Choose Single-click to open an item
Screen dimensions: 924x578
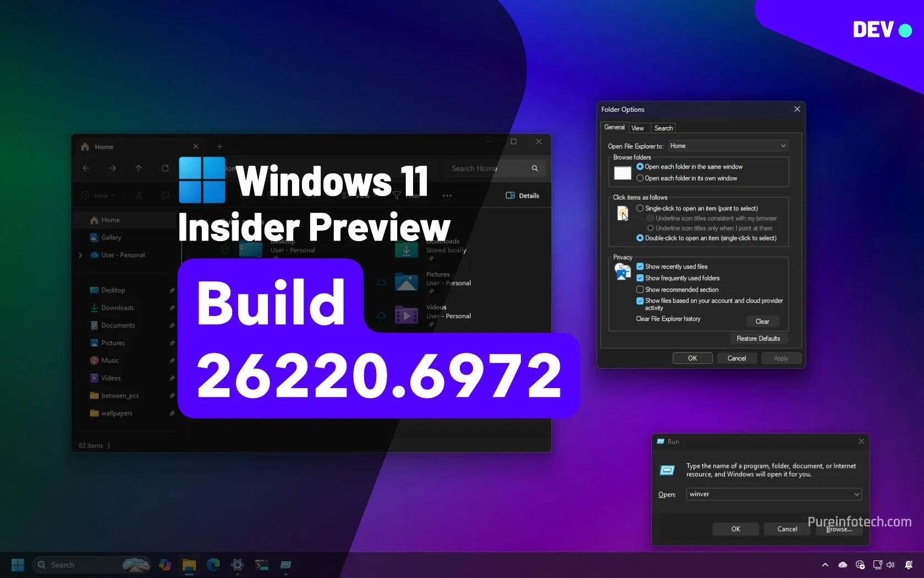pyautogui.click(x=697, y=209)
